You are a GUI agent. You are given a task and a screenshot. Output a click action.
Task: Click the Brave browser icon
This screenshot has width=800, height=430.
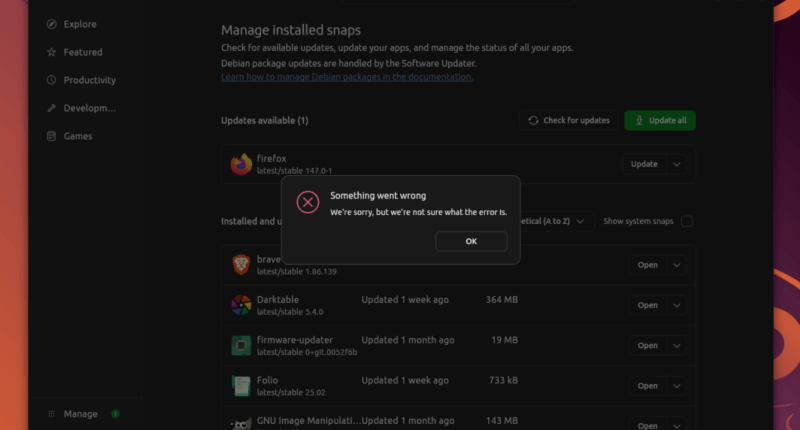tap(241, 265)
